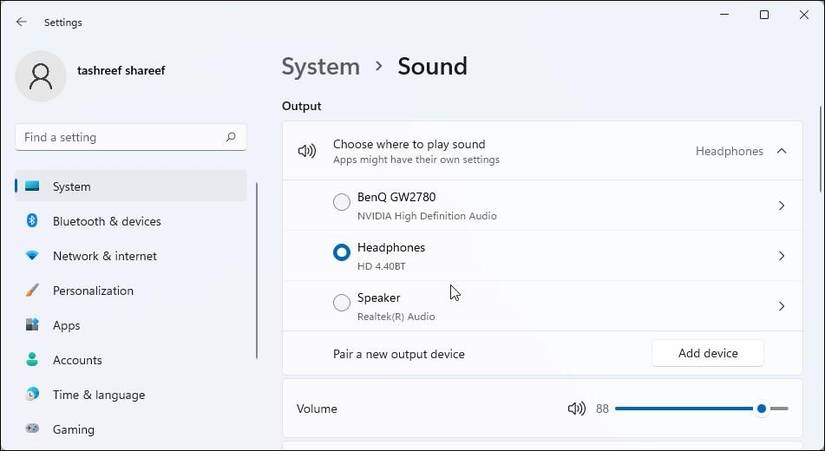Click Pair a new output device text

click(x=399, y=354)
